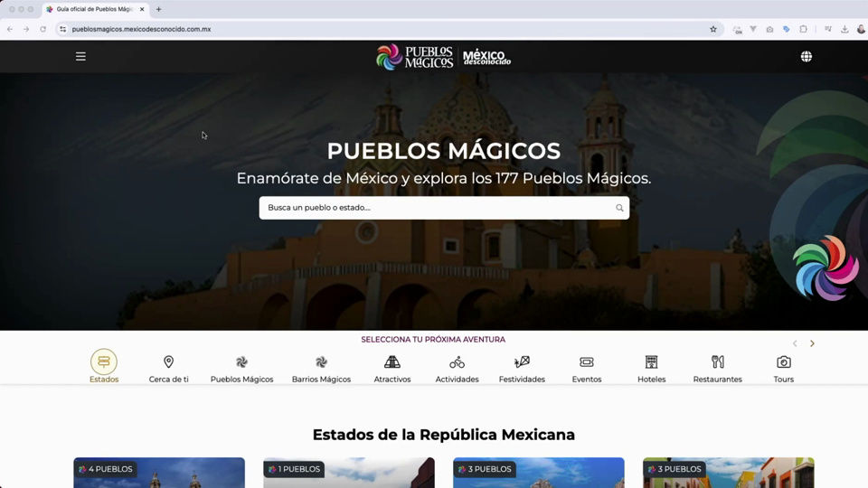
Task: Open the Hoteles building icon
Action: coord(651,362)
